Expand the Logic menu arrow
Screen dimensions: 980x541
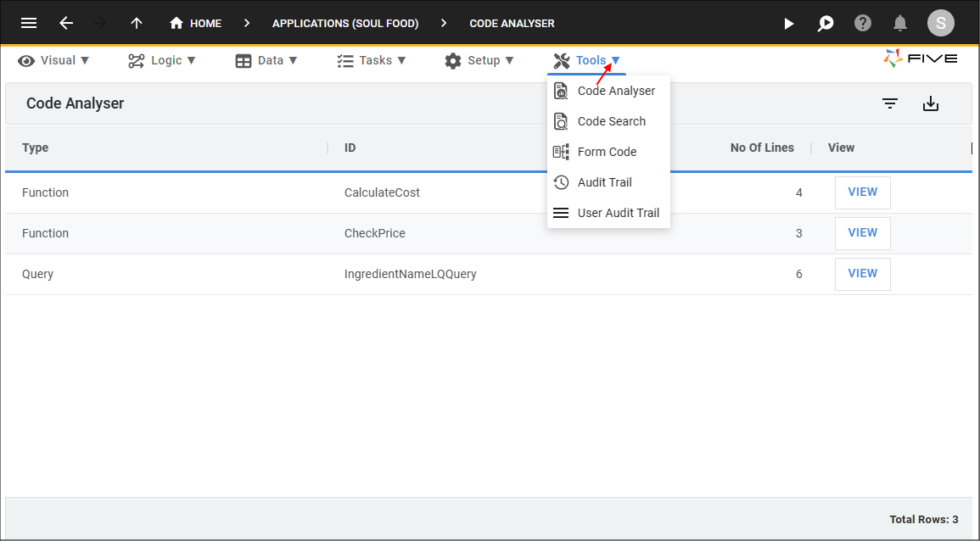click(x=191, y=60)
